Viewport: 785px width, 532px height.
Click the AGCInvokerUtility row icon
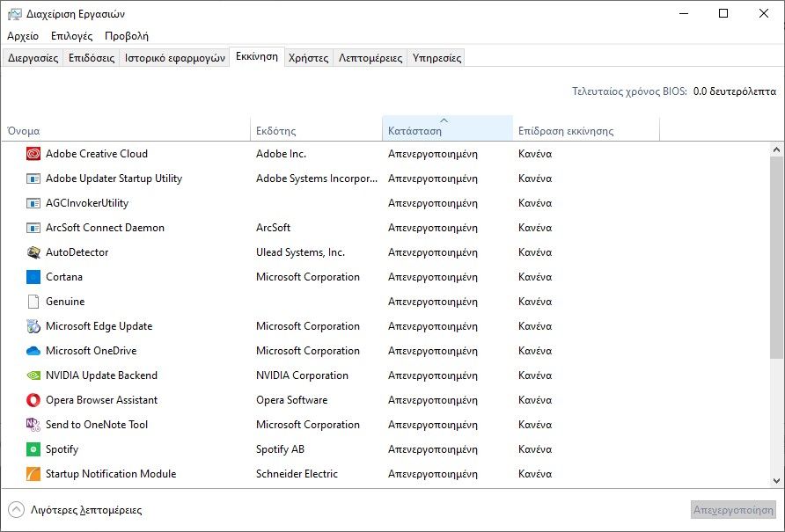pos(33,203)
